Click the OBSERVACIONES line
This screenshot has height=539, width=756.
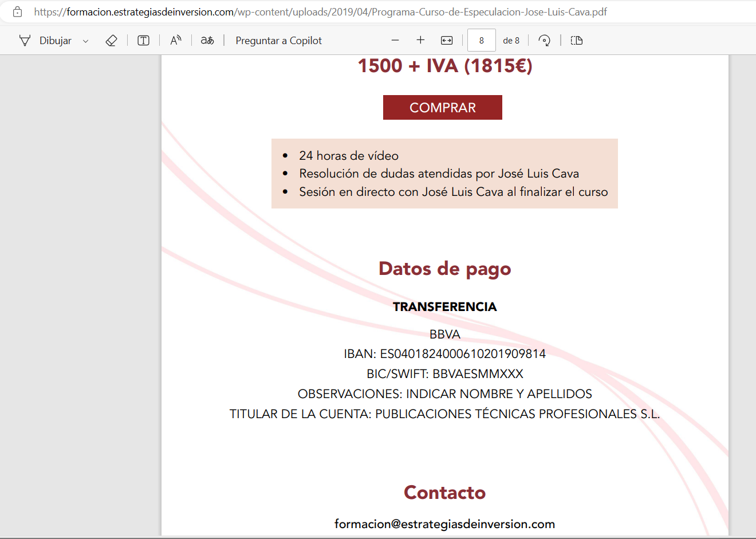coord(445,394)
